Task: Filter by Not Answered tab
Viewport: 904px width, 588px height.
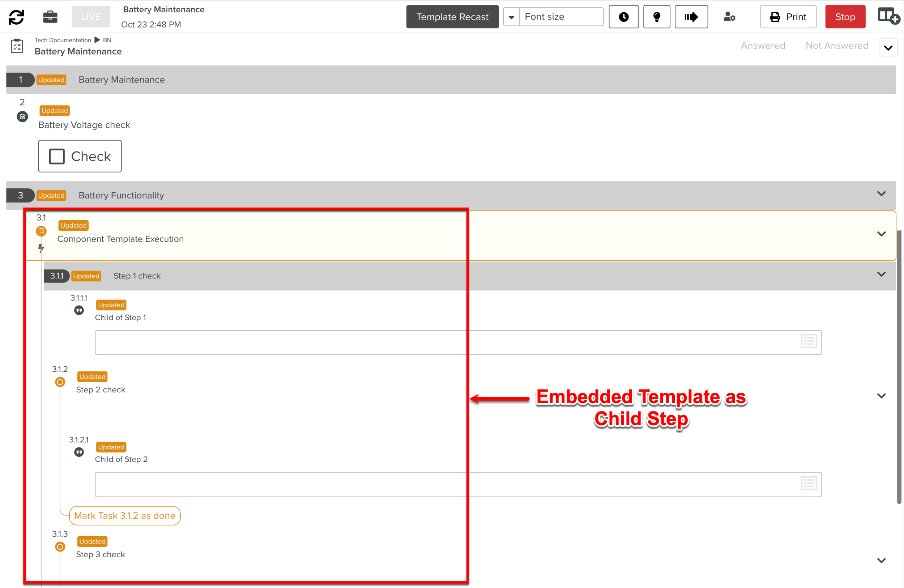Action: click(837, 46)
